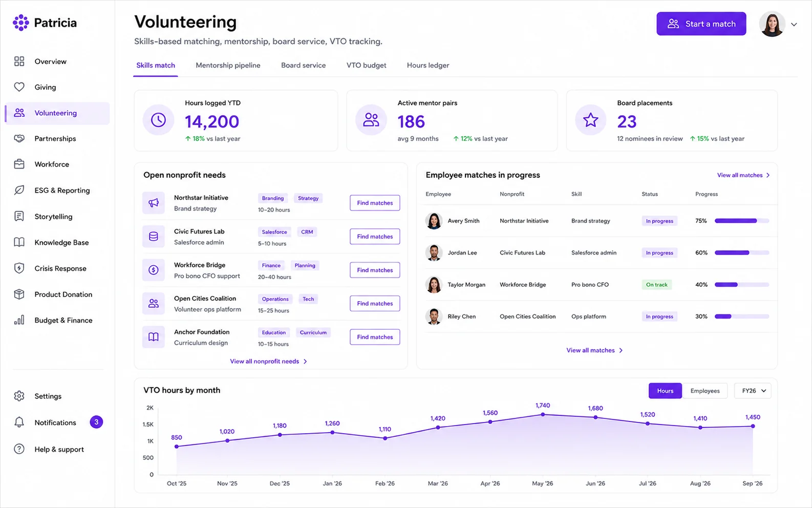Image resolution: width=812 pixels, height=508 pixels.
Task: Click the Storytelling document icon
Action: coord(19,217)
